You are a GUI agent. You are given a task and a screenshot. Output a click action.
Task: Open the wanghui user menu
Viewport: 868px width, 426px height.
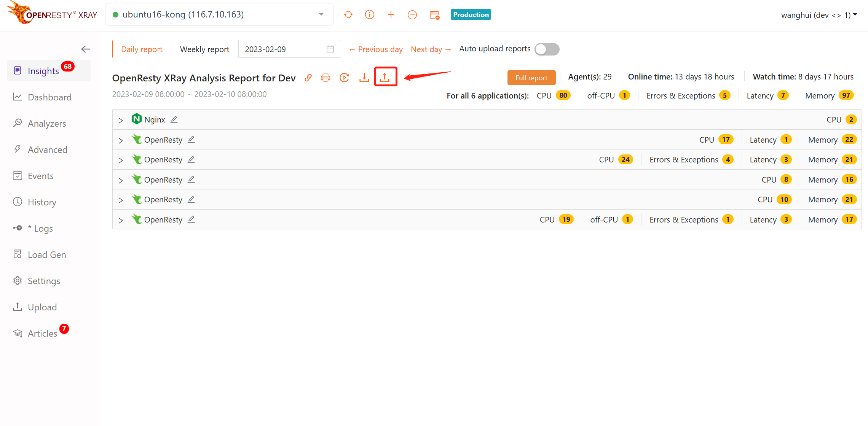click(819, 15)
